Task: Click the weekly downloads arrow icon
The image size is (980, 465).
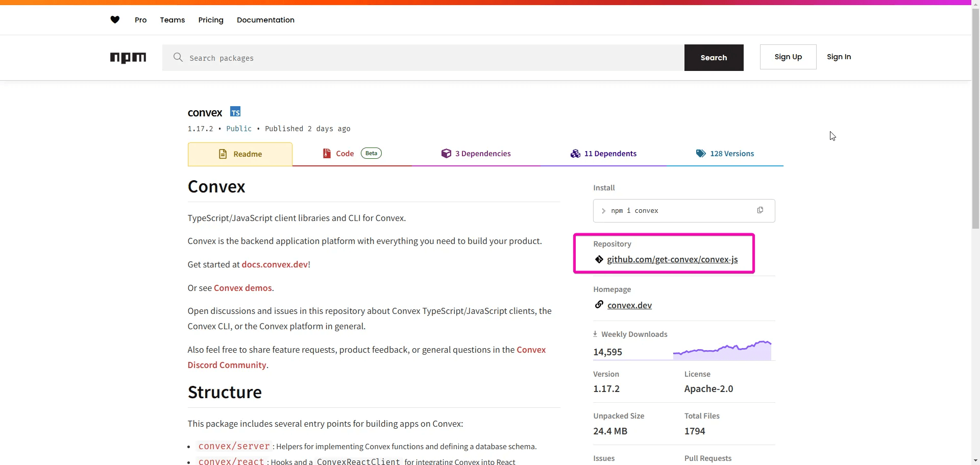Action: (x=595, y=334)
